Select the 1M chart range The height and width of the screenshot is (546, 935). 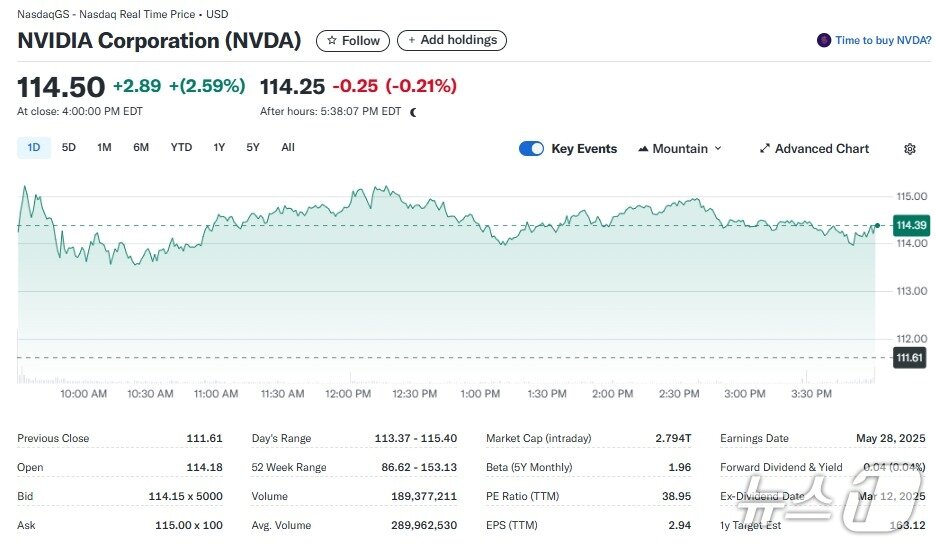click(104, 148)
